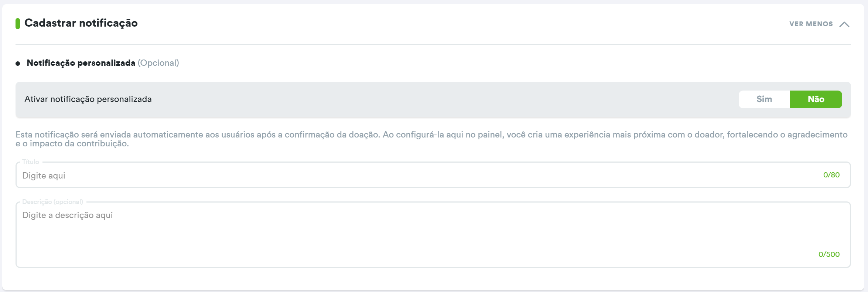Click the Ativar notificação personalizada row
The image size is (868, 292).
88,99
